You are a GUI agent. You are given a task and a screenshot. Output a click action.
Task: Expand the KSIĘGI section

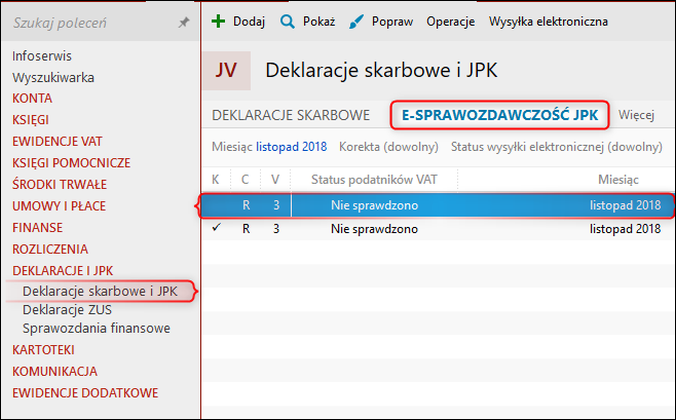point(30,120)
